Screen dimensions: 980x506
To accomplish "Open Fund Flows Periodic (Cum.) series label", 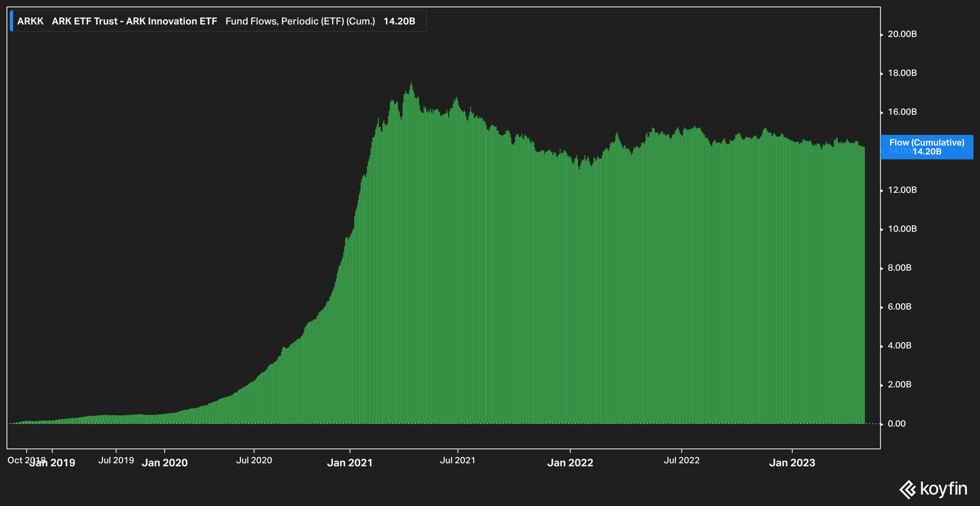I will click(300, 21).
